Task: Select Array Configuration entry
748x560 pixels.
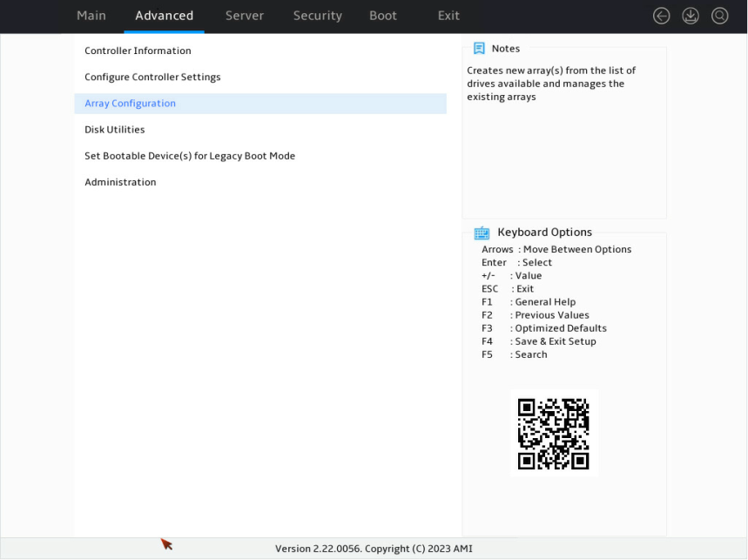Action: pos(260,104)
